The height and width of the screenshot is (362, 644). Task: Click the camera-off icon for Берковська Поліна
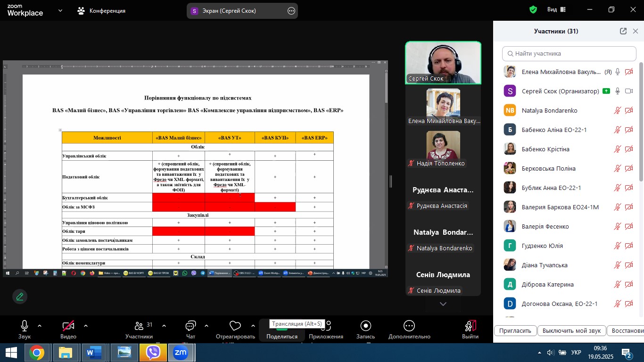pyautogui.click(x=629, y=169)
